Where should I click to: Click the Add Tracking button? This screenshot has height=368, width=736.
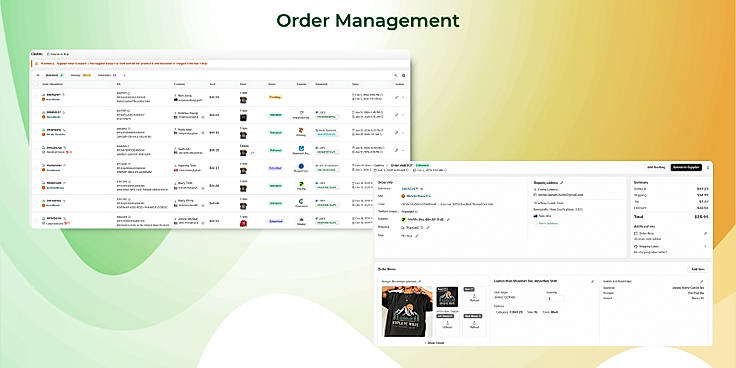tap(656, 167)
